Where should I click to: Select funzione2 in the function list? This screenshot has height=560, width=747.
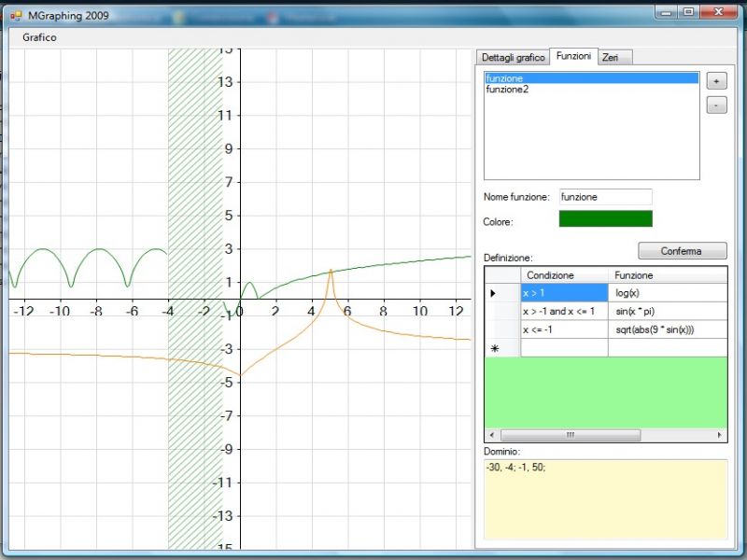pyautogui.click(x=592, y=90)
